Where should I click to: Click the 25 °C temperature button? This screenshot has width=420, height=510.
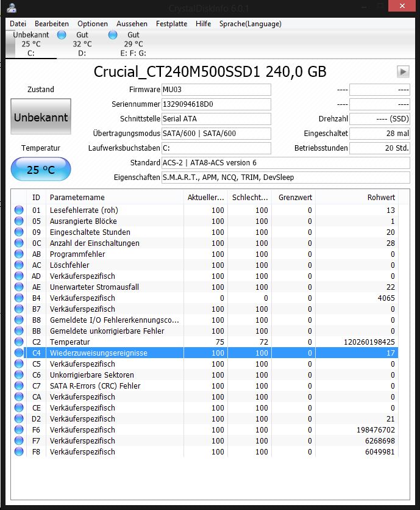pos(41,170)
